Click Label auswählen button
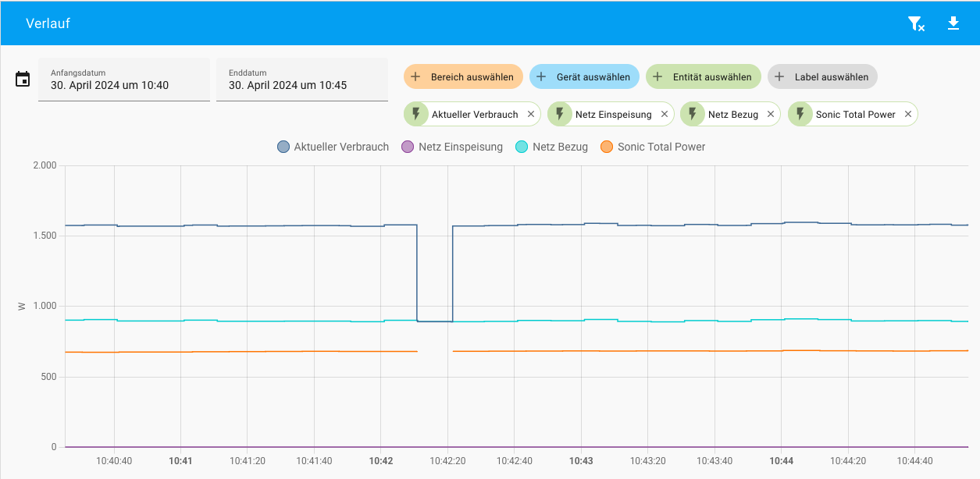980x479 pixels. tap(823, 76)
